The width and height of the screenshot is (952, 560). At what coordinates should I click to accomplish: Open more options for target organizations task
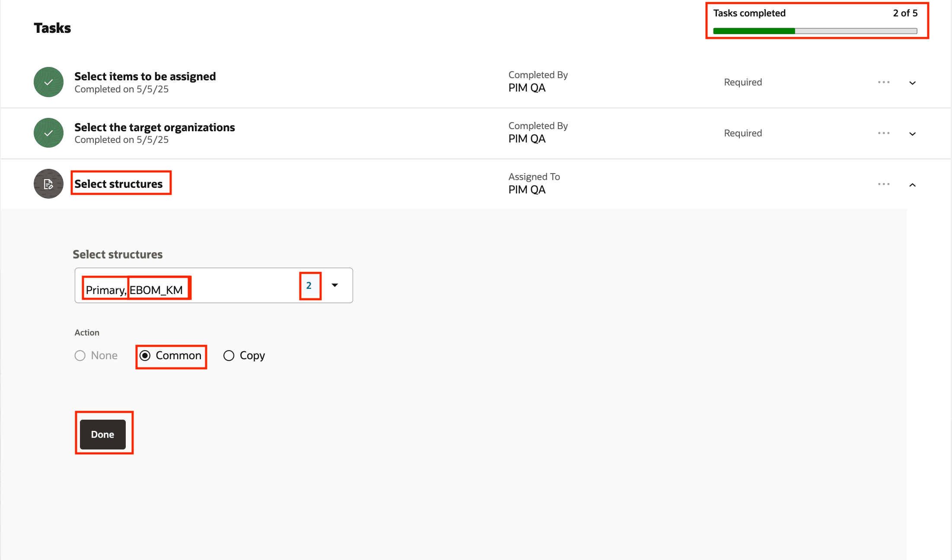coord(884,133)
